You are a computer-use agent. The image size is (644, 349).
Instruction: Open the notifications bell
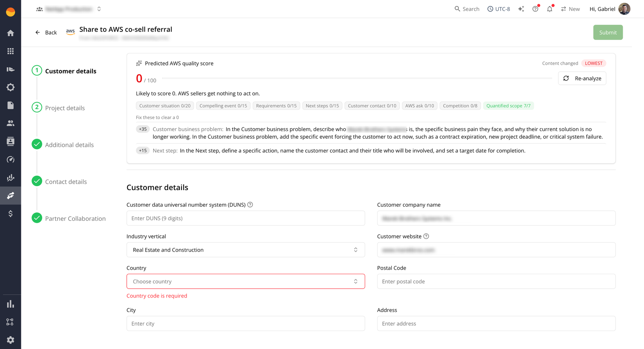(x=549, y=9)
